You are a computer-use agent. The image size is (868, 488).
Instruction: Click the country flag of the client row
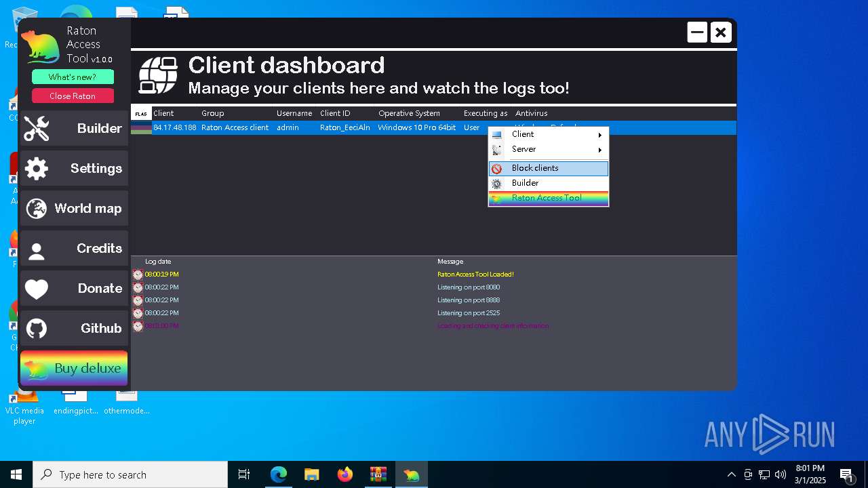point(142,127)
